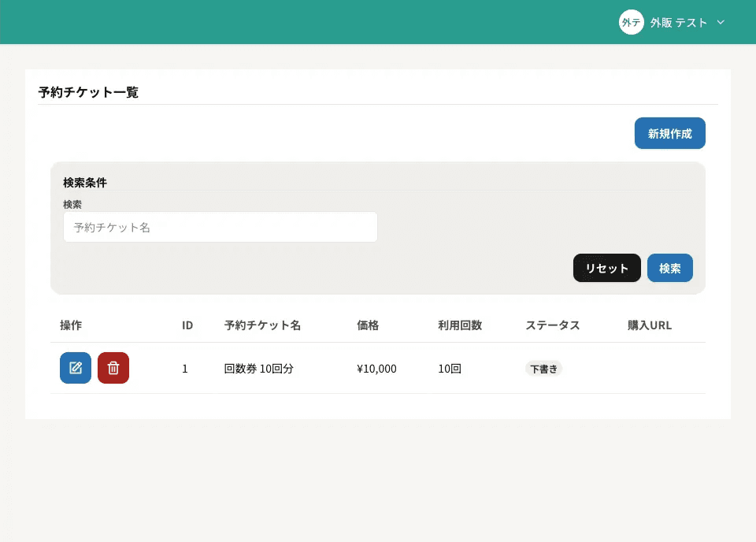Image resolution: width=756 pixels, height=542 pixels.
Task: Click the 予約チケット名 column header
Action: point(262,325)
